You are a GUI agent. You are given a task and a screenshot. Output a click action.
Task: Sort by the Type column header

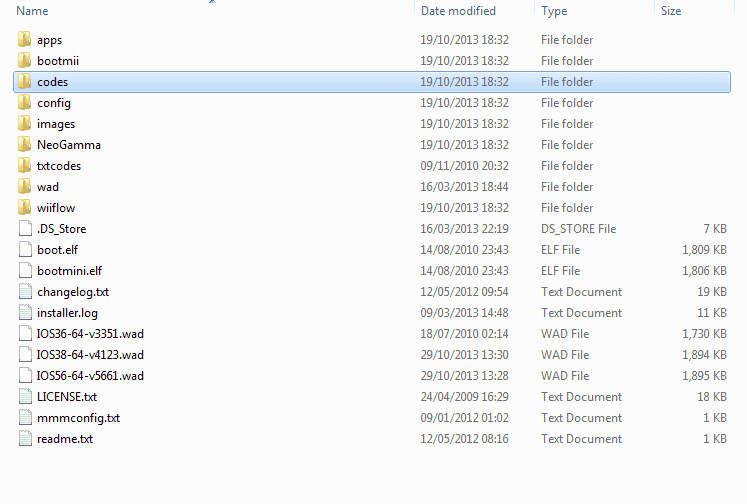tap(554, 10)
